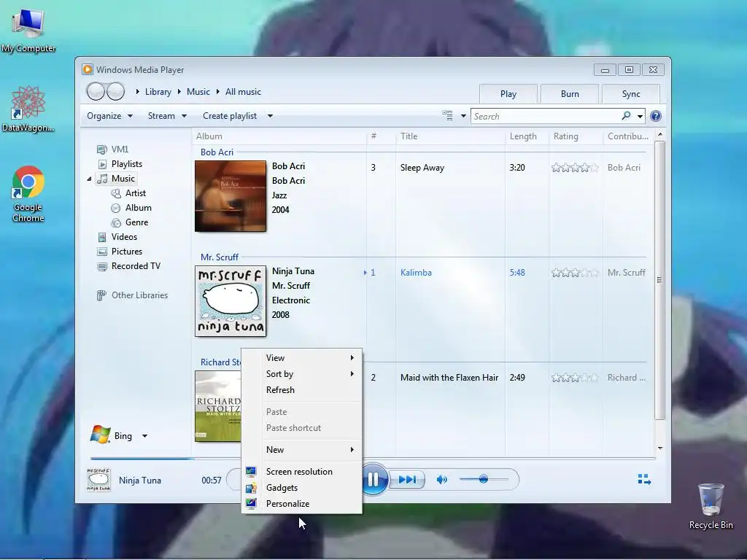Select Music in navigation tree
Viewport: 747px width, 560px height.
point(116,179)
